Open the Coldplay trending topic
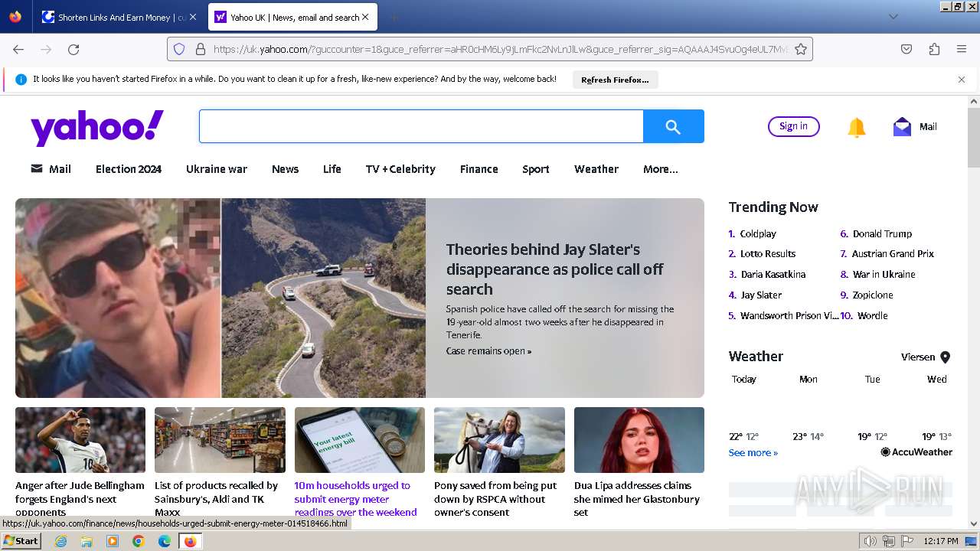Image resolution: width=980 pixels, height=551 pixels. 758,233
